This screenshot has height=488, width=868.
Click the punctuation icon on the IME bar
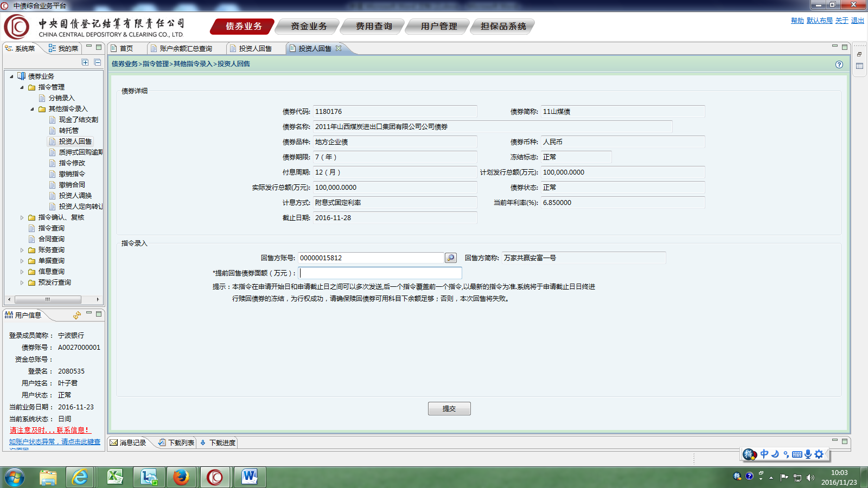coord(786,454)
